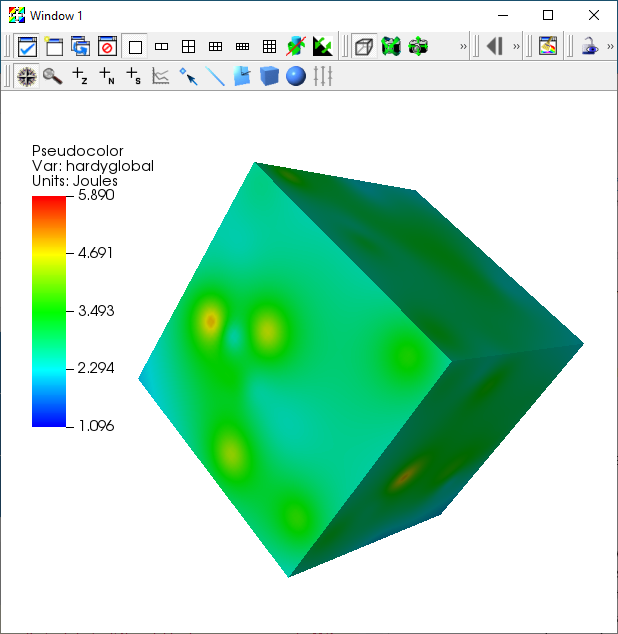Image resolution: width=618 pixels, height=634 pixels.
Task: Click the invert background colors icon
Action: (x=323, y=46)
